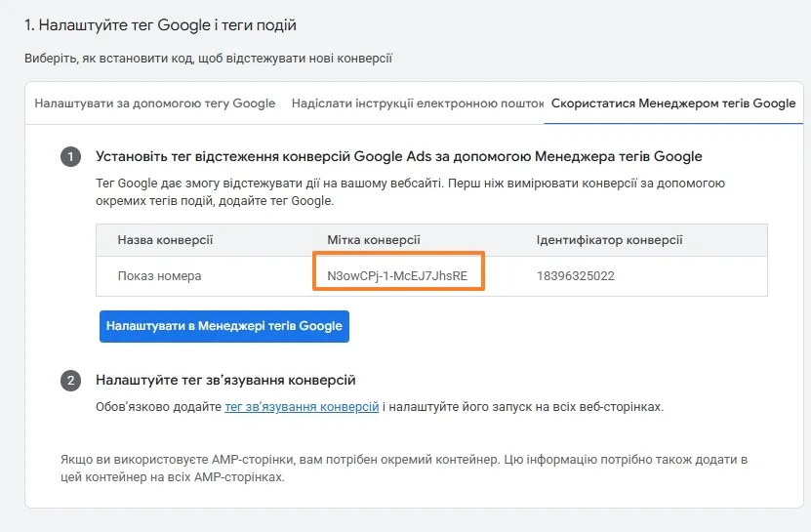Open 'Надіслати інструкції електронною поштою' tab
The height and width of the screenshot is (532, 811).
[418, 103]
